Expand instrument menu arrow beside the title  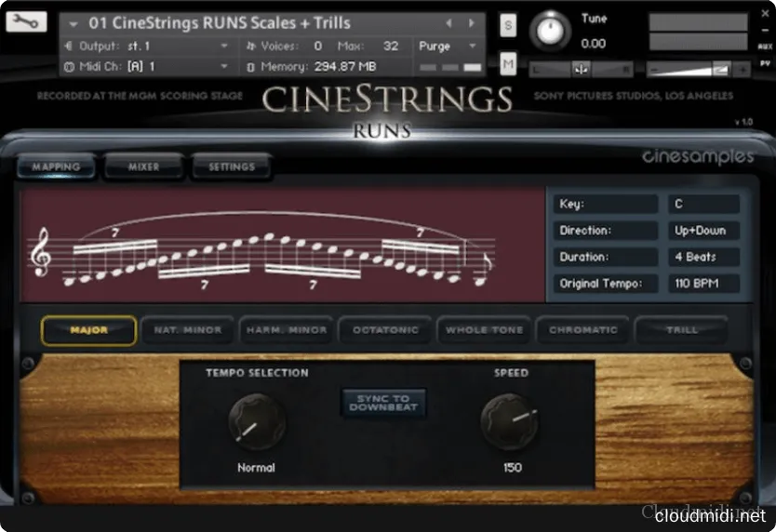point(74,23)
